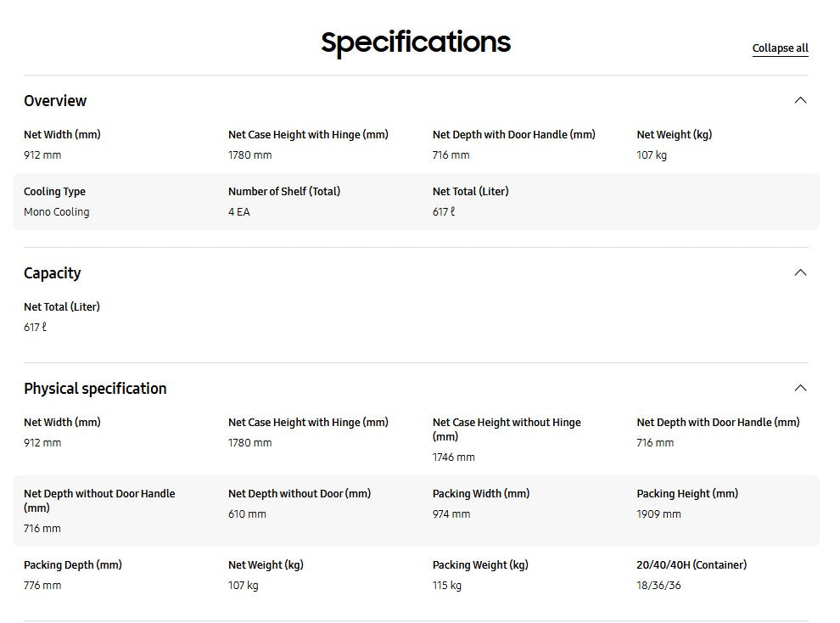Screen dimensions: 840x623
Task: Click the Overview section heading
Action: [x=55, y=101]
